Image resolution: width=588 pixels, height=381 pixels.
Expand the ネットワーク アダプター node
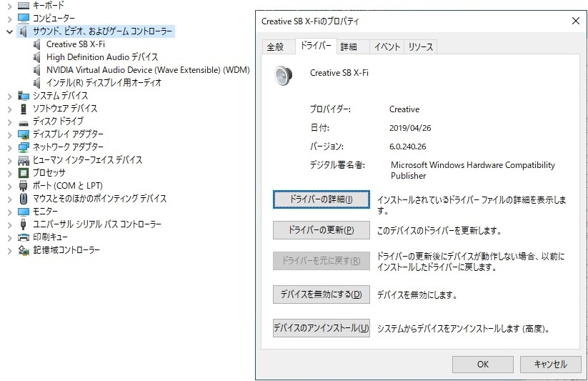coord(9,147)
